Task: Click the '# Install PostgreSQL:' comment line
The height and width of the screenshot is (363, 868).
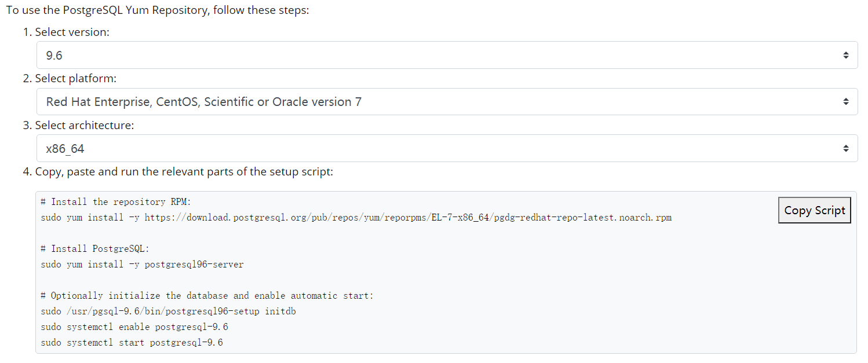Action: [x=95, y=248]
